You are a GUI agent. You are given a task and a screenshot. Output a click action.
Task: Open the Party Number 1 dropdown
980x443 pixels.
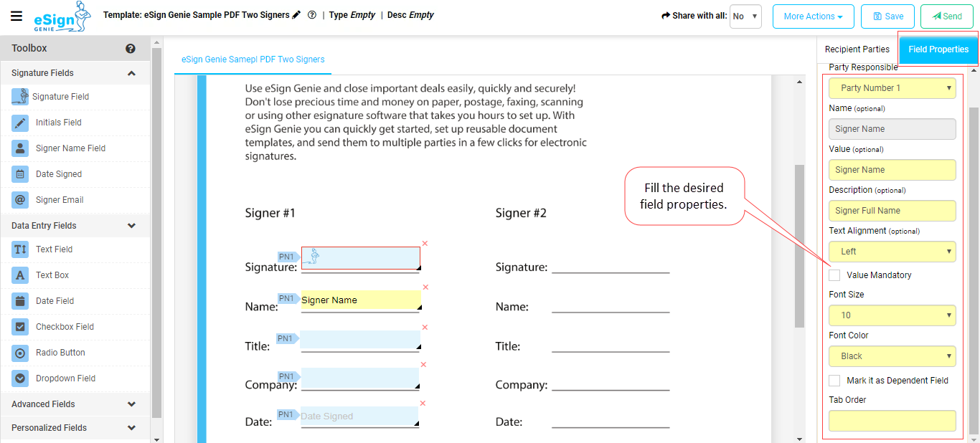click(892, 88)
